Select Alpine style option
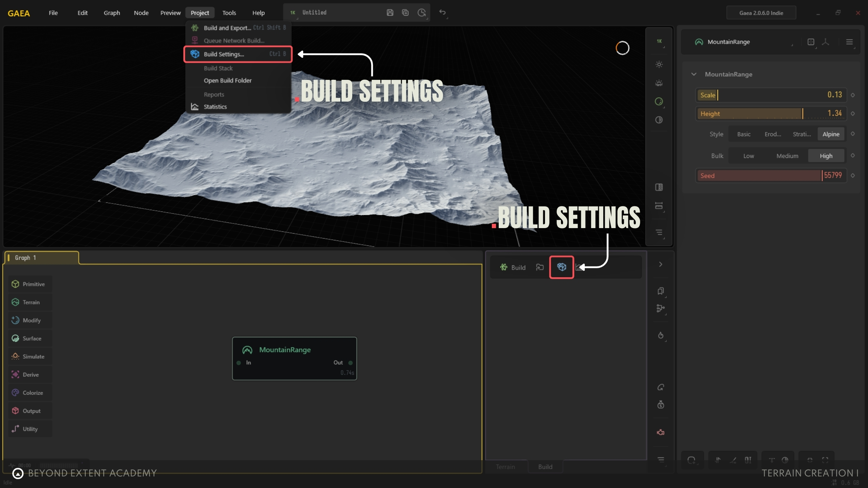Screen dimensions: 868x488 click(x=831, y=134)
